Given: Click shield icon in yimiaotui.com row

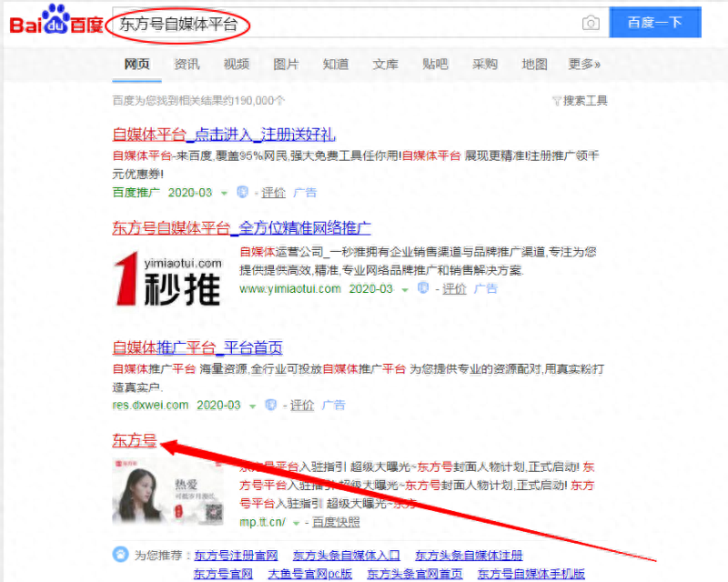Looking at the screenshot, I should tap(423, 288).
